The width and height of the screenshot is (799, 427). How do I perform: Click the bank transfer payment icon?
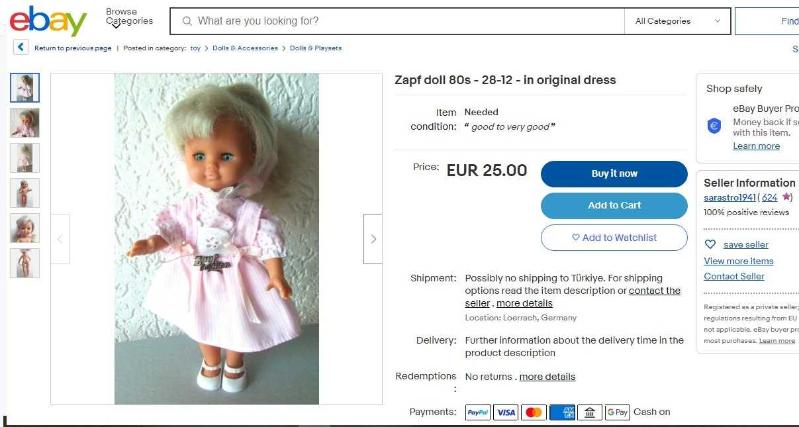(590, 412)
